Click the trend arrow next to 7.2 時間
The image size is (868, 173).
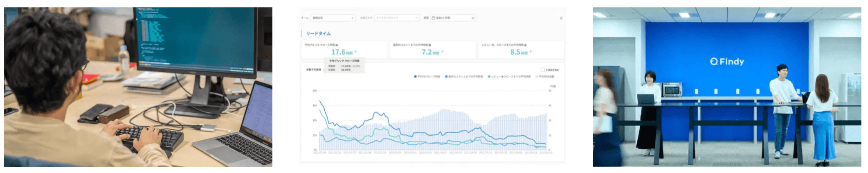point(442,52)
